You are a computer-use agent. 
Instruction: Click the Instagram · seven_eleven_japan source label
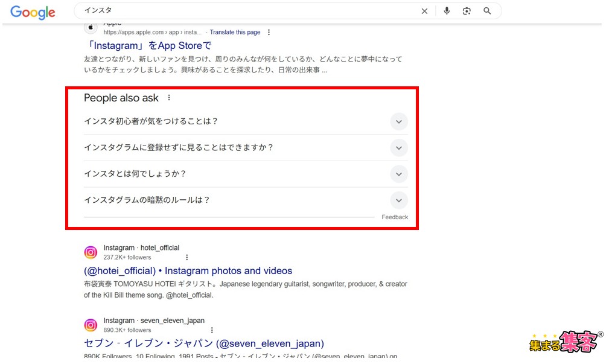click(154, 321)
